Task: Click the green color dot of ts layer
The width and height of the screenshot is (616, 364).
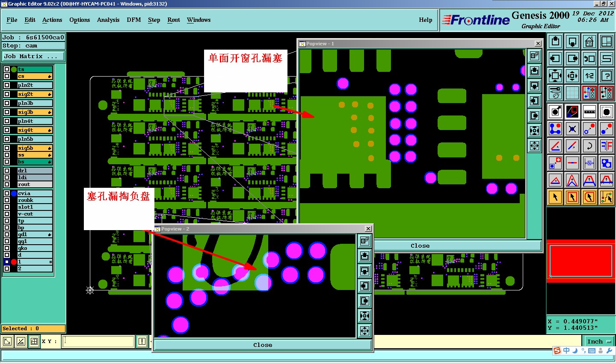Action: (x=14, y=69)
